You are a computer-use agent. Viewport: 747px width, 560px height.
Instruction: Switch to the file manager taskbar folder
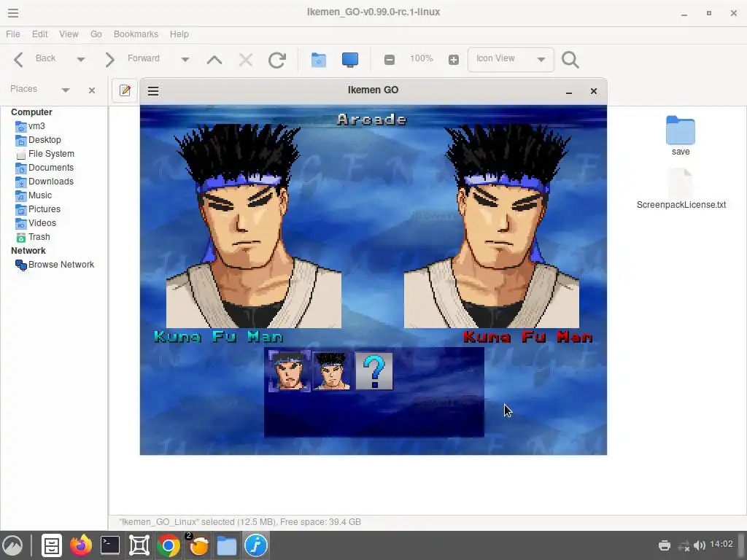pyautogui.click(x=227, y=545)
